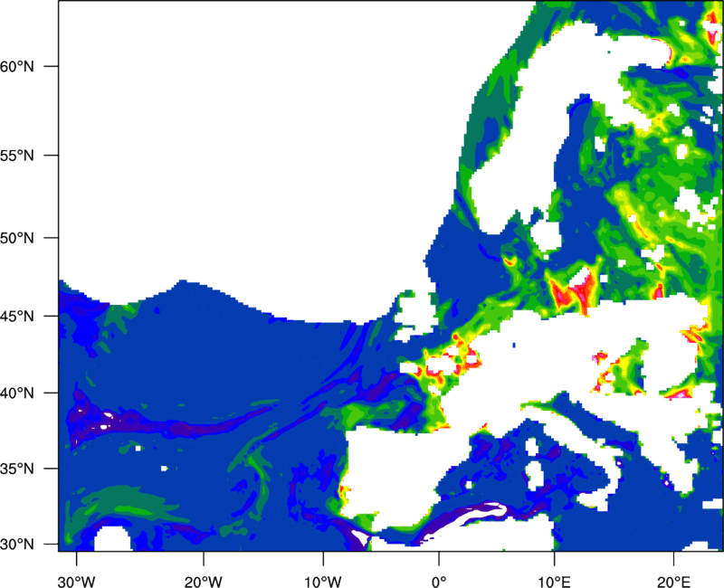Screen dimensions: 724x588
Task: Click the 30°W longitude label
Action: (x=77, y=582)
